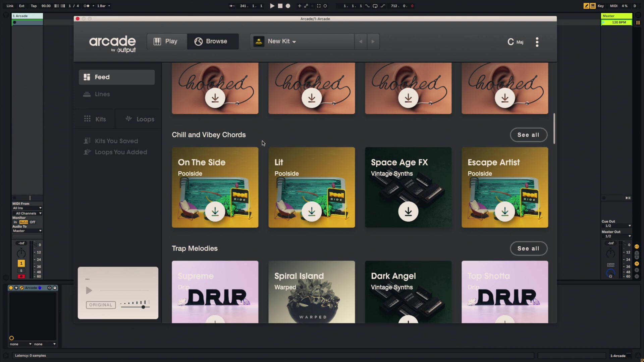644x362 pixels.
Task: See all Chill and Vibey Chords
Action: (528, 135)
